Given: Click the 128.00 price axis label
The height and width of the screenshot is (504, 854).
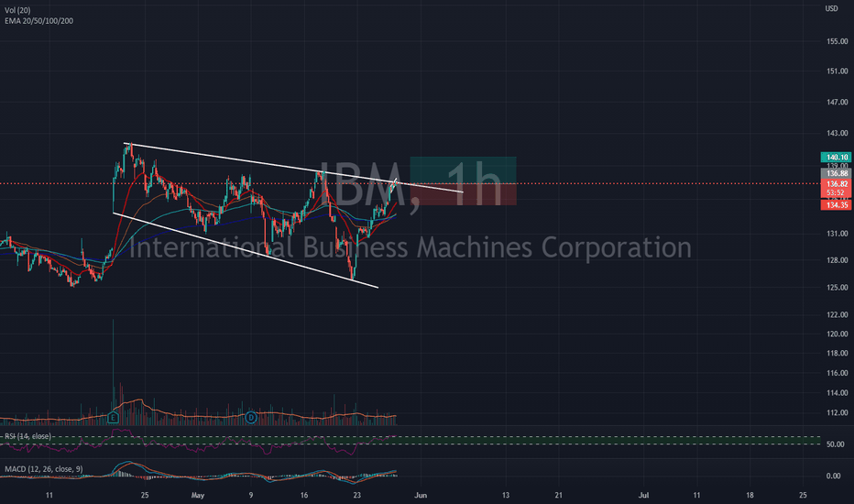Looking at the screenshot, I should [838, 260].
